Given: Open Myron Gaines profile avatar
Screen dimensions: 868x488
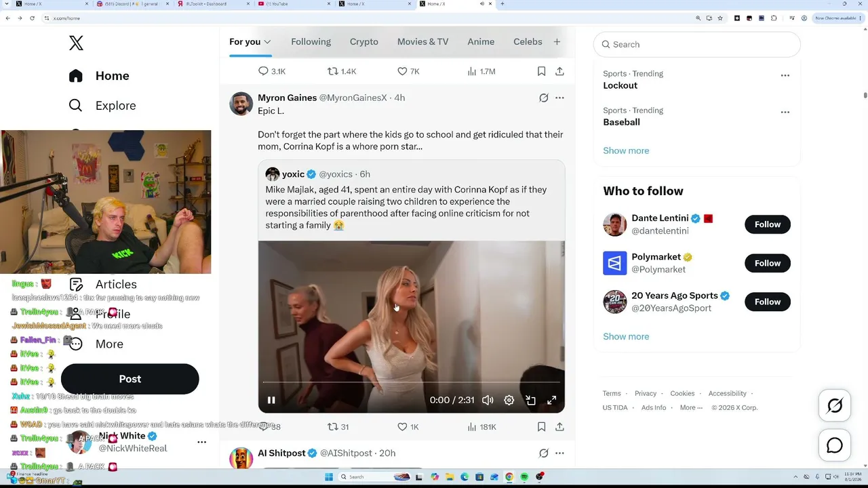Looking at the screenshot, I should 241,104.
